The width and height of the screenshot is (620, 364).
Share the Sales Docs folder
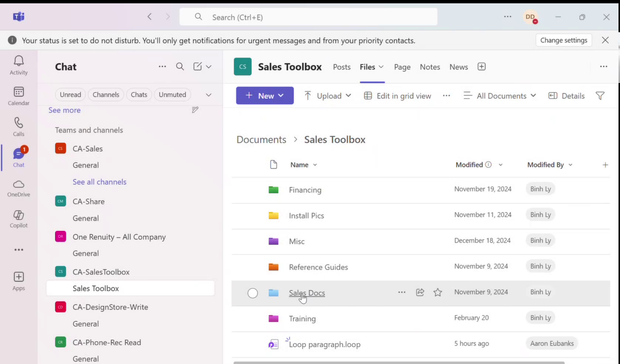click(420, 292)
